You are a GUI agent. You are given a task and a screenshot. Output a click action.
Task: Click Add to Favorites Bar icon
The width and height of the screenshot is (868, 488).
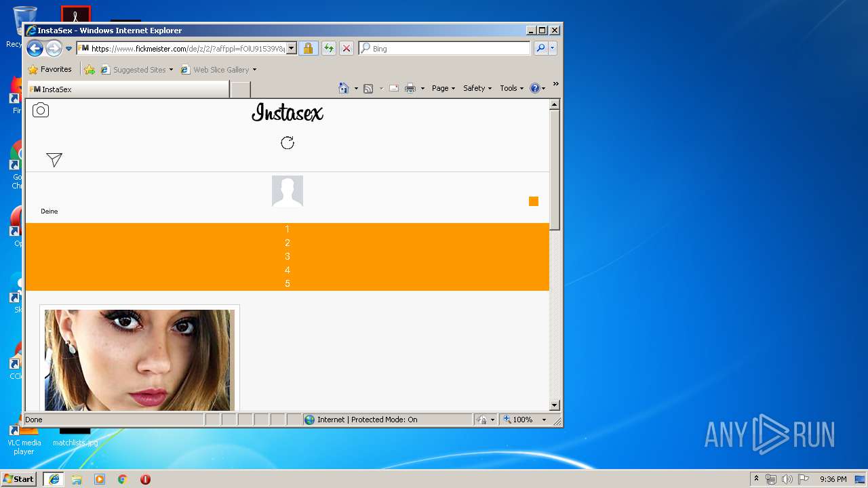tap(90, 69)
